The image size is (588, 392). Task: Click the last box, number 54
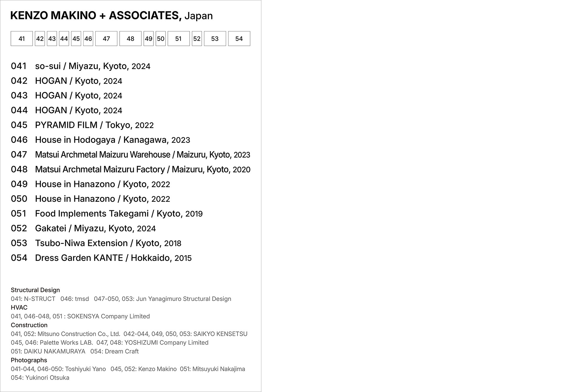pyautogui.click(x=239, y=39)
